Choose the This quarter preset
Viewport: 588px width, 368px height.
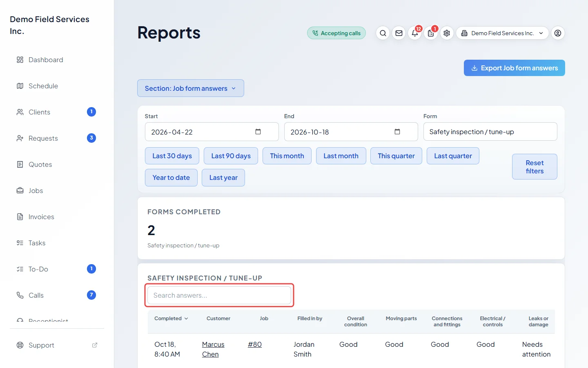(396, 156)
